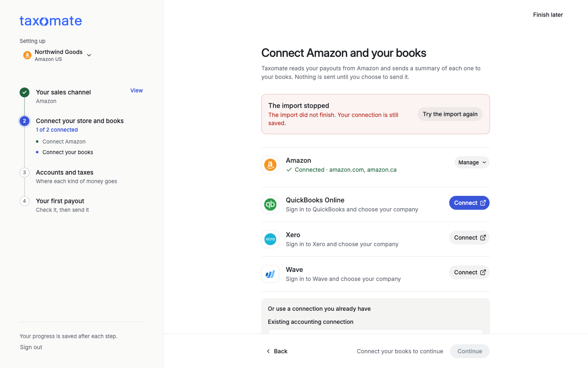Viewport: 588px width, 368px height.
Task: Click Try the import again
Action: (x=450, y=114)
